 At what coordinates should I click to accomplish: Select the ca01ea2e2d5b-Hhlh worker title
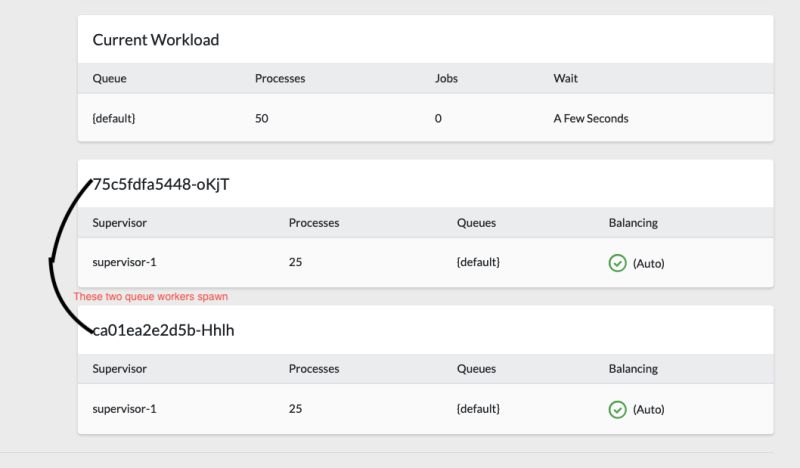click(163, 330)
